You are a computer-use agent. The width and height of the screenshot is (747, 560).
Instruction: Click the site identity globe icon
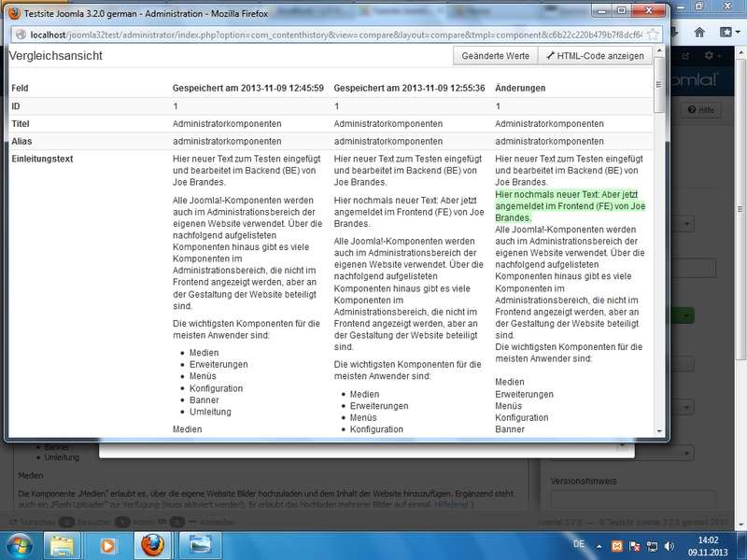pyautogui.click(x=21, y=35)
